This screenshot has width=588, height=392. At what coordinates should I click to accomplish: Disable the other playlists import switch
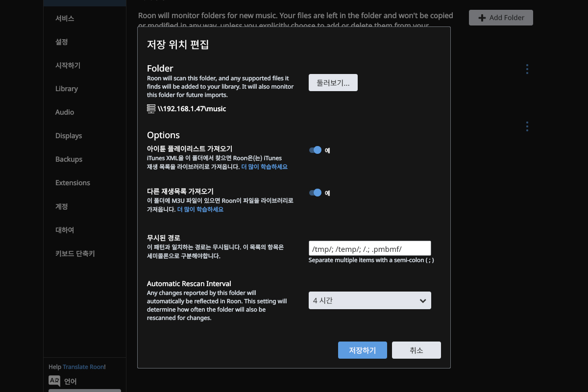tap(315, 193)
